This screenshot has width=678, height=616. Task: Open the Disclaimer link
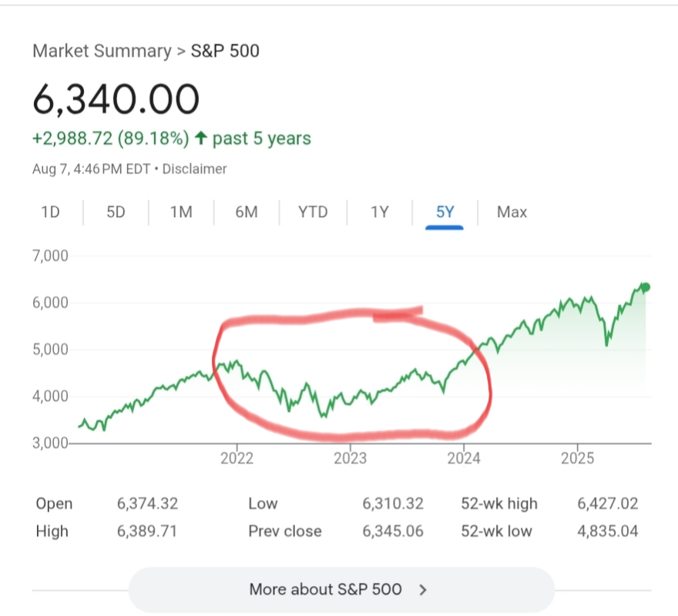(x=194, y=169)
